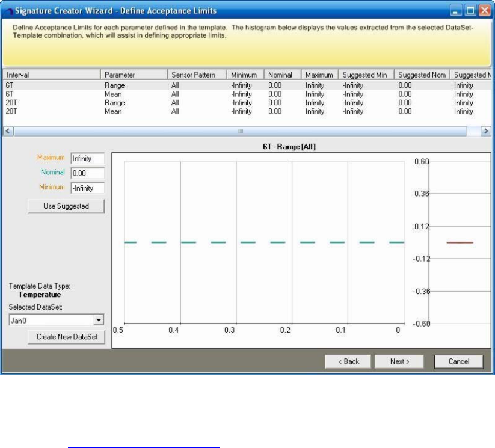Select the Minimum limit text box

pos(87,188)
